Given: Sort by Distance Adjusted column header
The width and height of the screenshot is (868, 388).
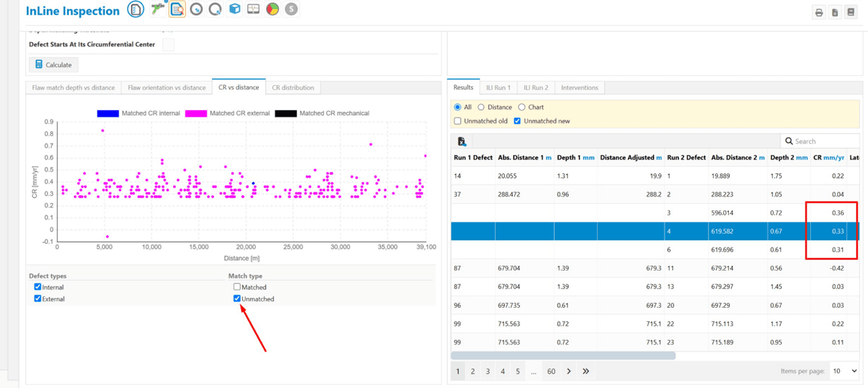Looking at the screenshot, I should tap(631, 157).
